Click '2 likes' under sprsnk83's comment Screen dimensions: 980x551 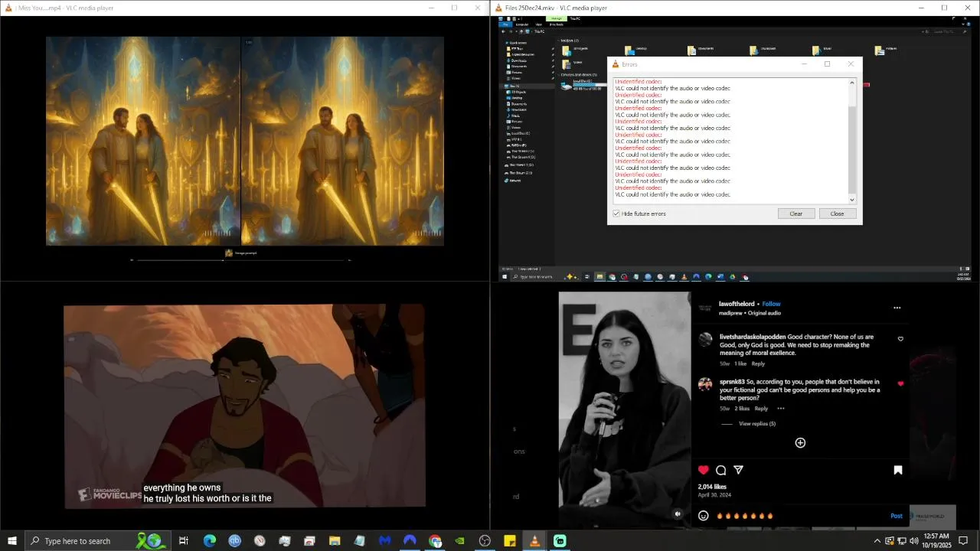(x=742, y=409)
